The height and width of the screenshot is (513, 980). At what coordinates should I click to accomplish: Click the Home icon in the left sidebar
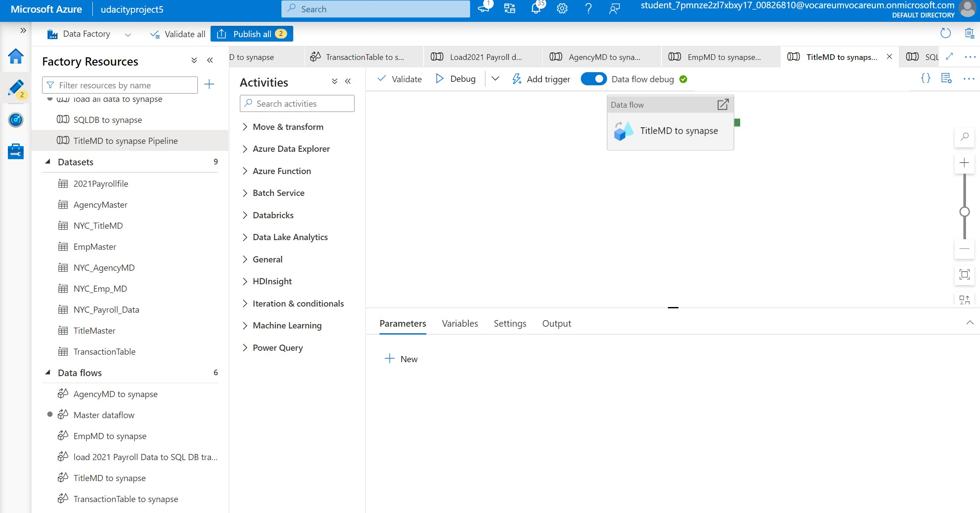tap(16, 57)
